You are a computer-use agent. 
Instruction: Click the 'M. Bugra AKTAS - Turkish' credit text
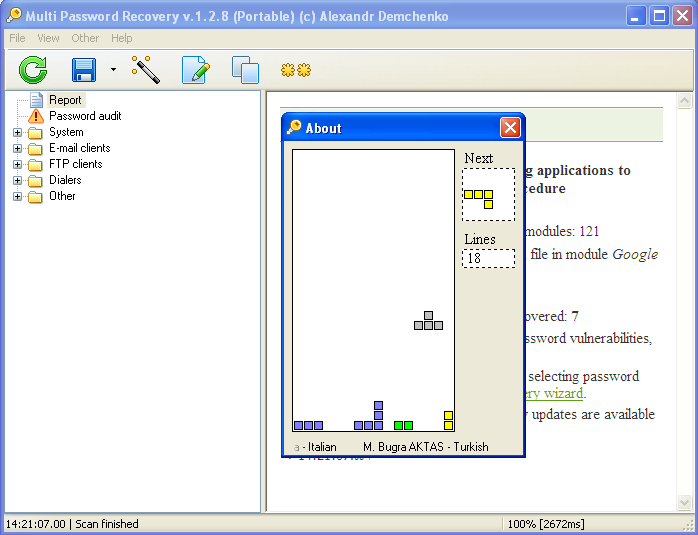(426, 446)
